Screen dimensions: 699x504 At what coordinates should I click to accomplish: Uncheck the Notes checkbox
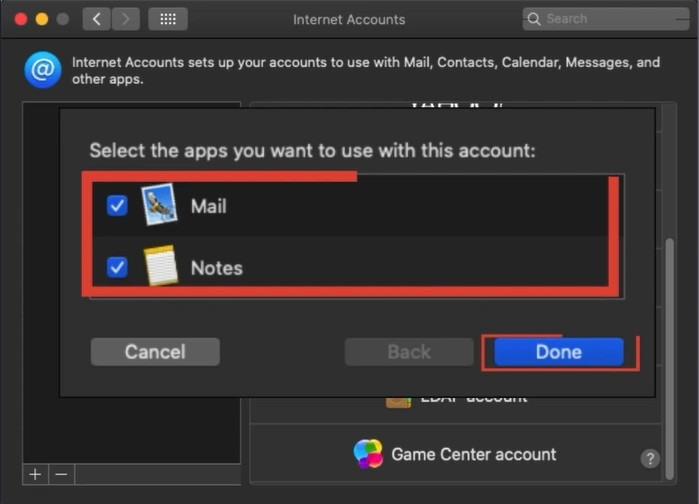117,267
